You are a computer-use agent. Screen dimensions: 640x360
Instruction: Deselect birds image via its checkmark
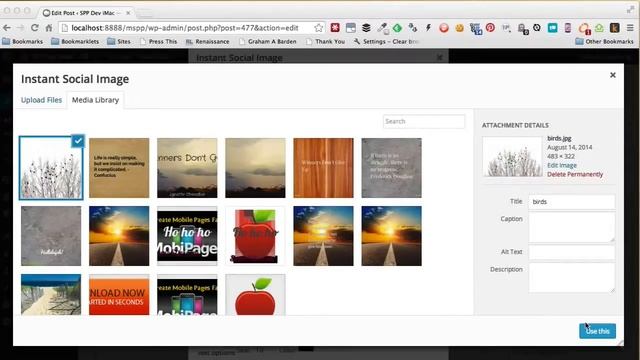(78, 141)
